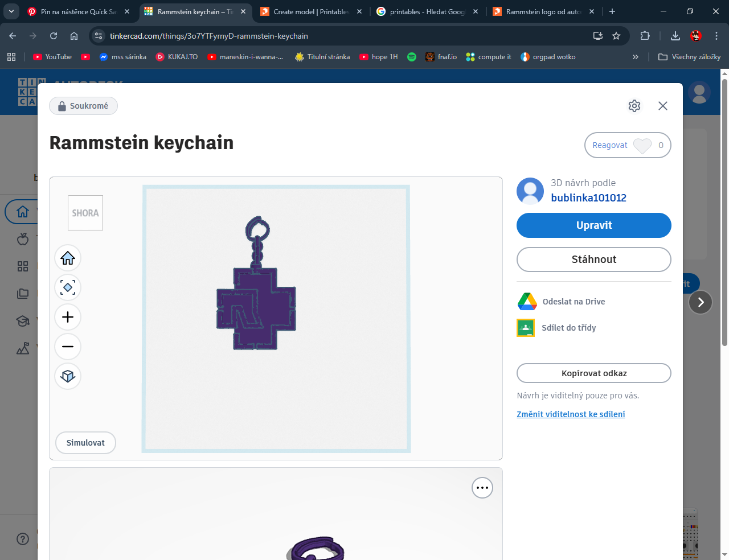Click the browser reload icon

point(54,36)
